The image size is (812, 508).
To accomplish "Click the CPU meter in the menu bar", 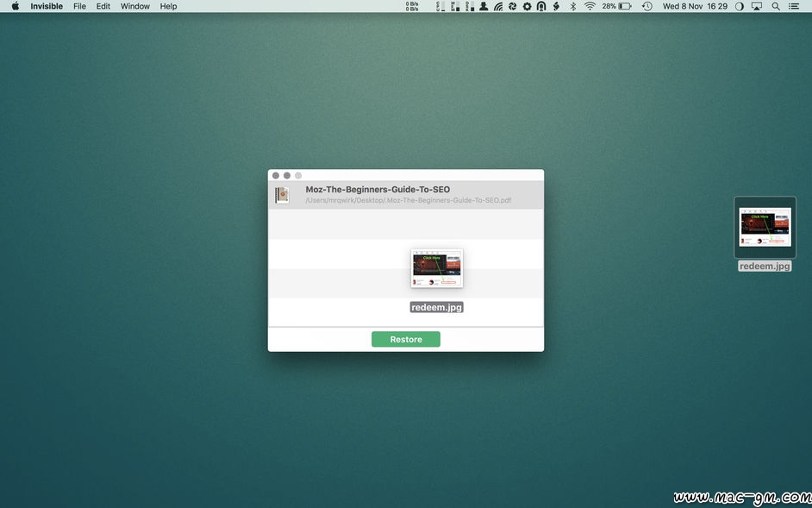I will (x=440, y=6).
